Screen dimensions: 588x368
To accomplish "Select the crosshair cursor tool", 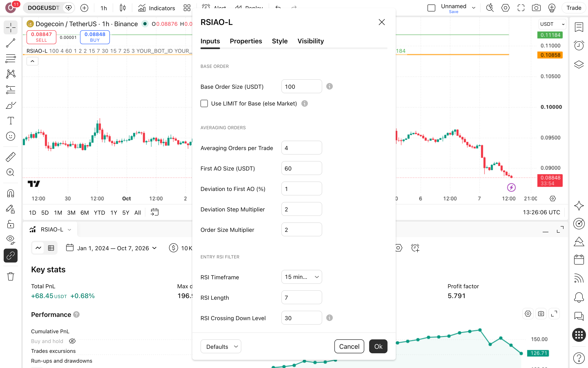I will (x=10, y=28).
